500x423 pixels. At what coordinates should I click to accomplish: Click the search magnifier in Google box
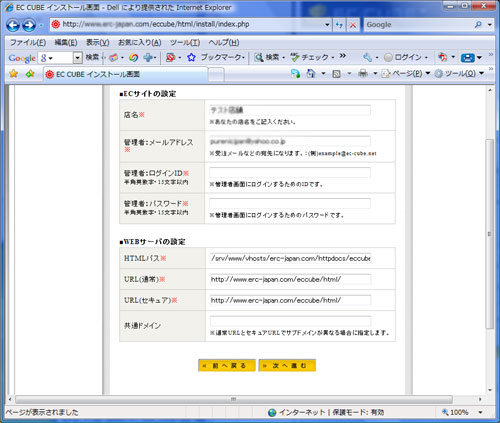click(x=478, y=24)
